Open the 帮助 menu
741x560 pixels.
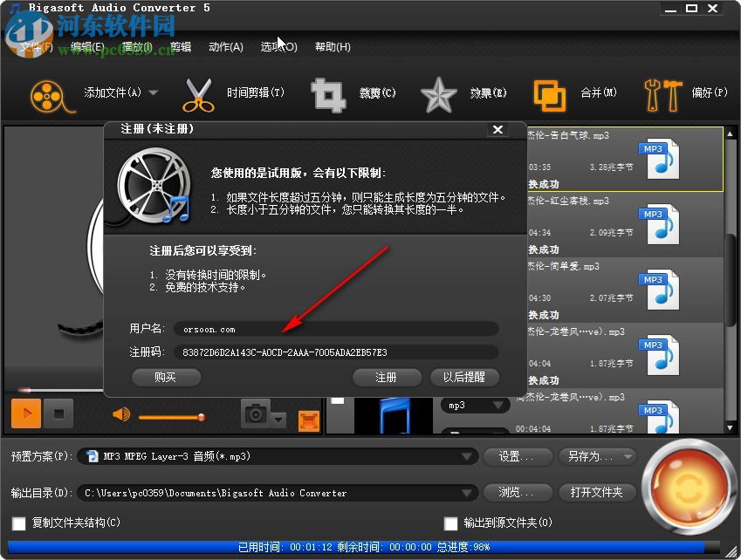(x=333, y=46)
